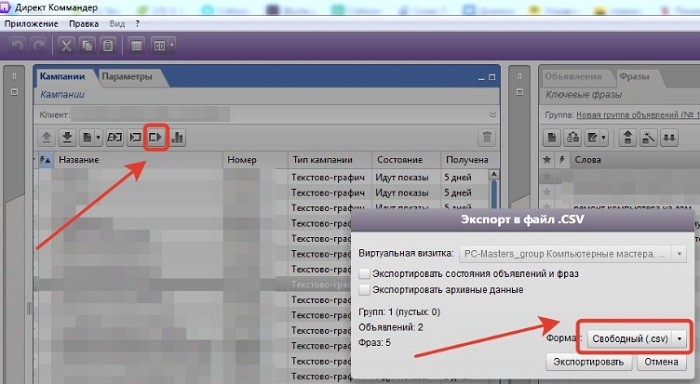Click the Отмена button
Screen dimensions: 700x384
coord(661,362)
